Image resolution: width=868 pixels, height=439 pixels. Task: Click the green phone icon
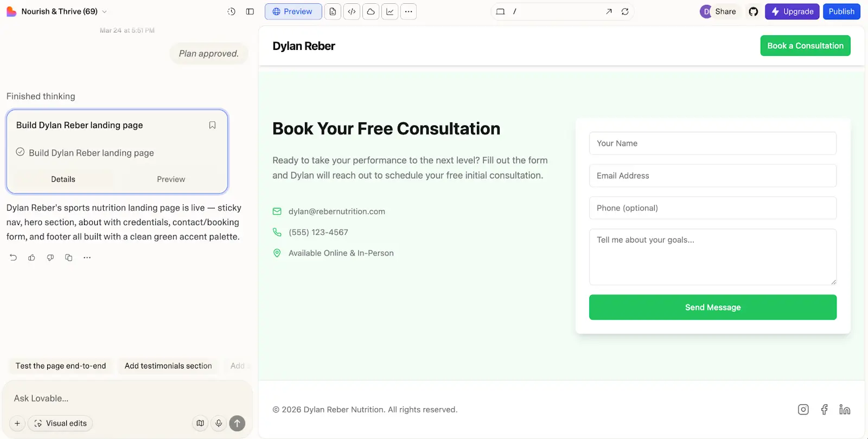(277, 232)
